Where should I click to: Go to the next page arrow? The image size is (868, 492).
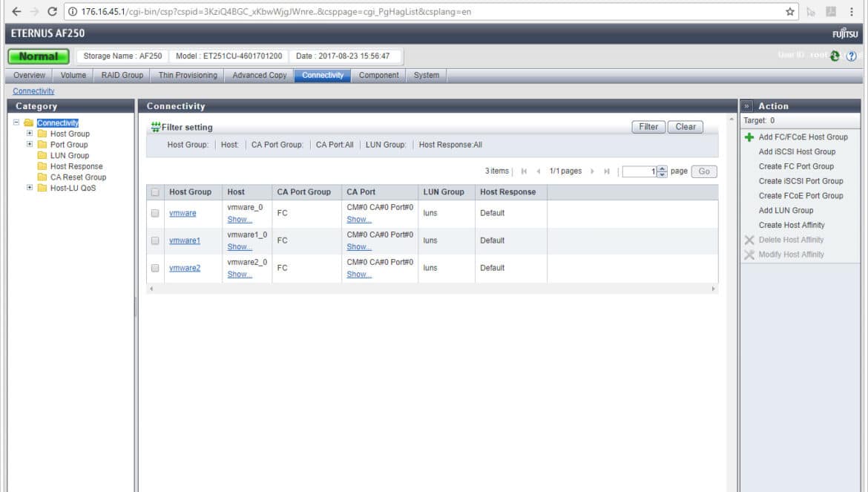[x=592, y=171]
